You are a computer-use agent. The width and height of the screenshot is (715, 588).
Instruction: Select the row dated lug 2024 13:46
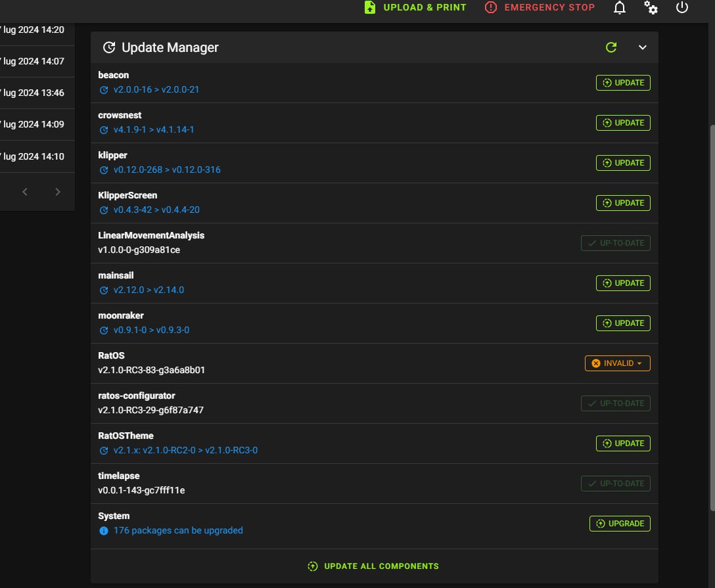(37, 93)
